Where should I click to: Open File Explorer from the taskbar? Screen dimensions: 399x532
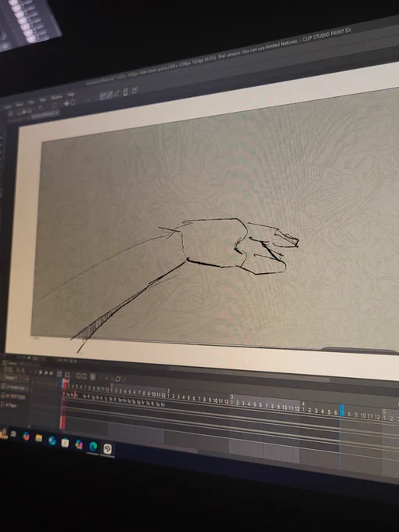point(38,437)
